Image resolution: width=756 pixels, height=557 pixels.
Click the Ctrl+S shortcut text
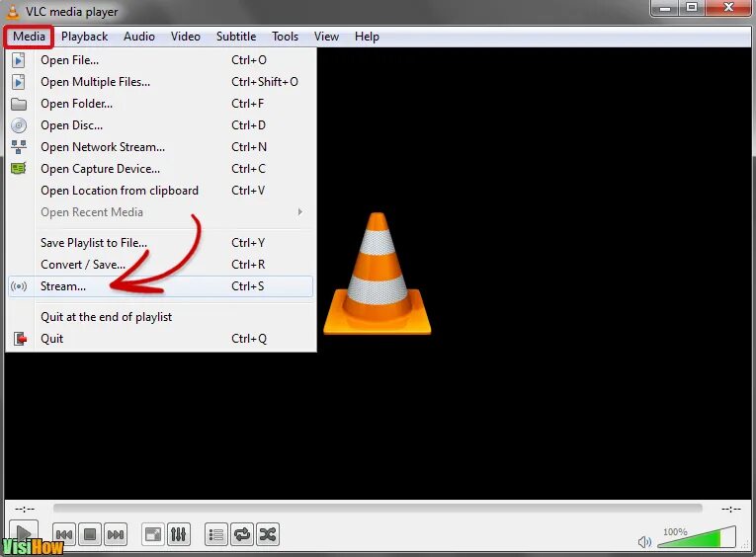click(x=248, y=286)
